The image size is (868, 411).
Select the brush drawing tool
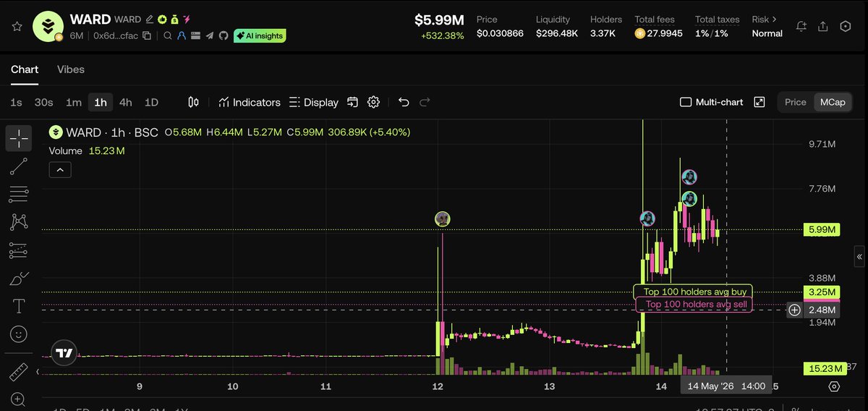click(x=19, y=279)
